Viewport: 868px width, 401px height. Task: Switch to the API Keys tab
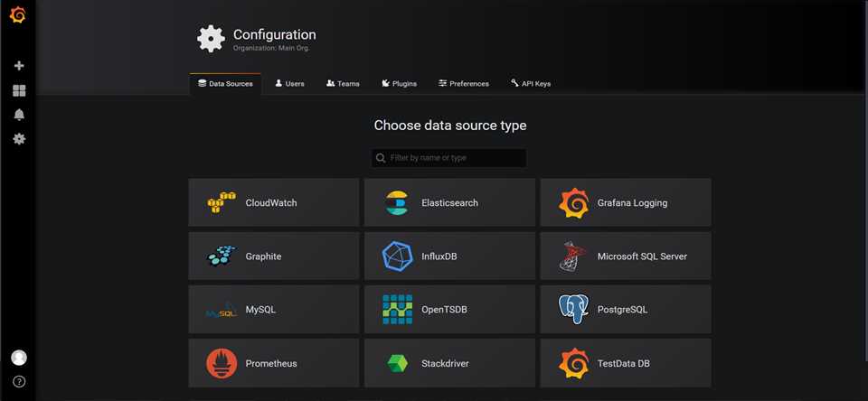531,83
